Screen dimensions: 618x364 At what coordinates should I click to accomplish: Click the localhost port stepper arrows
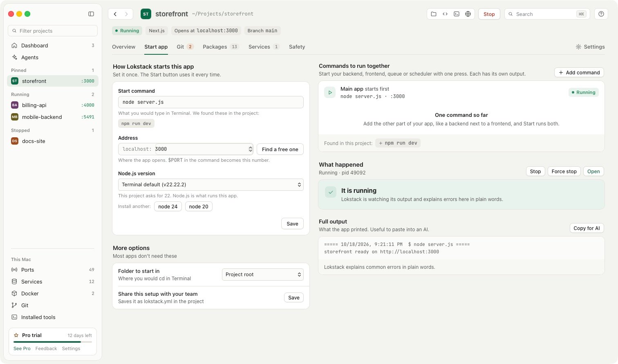[250, 149]
